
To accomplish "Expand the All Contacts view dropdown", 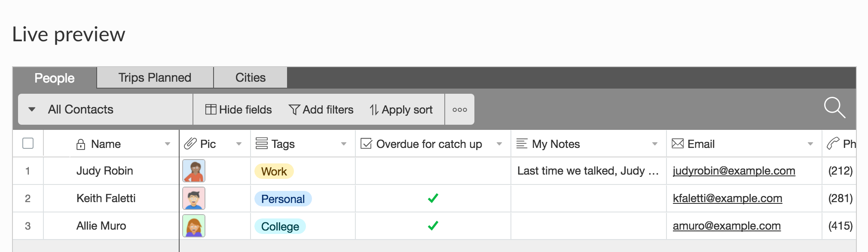I will tap(32, 109).
